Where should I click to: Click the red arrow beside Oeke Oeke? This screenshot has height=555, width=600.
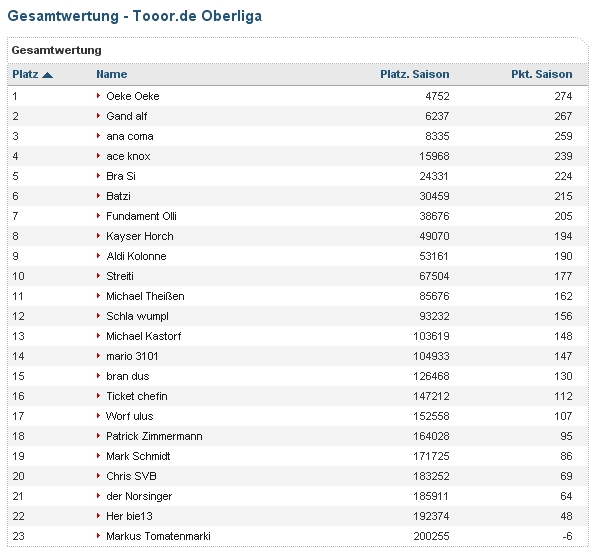point(99,96)
